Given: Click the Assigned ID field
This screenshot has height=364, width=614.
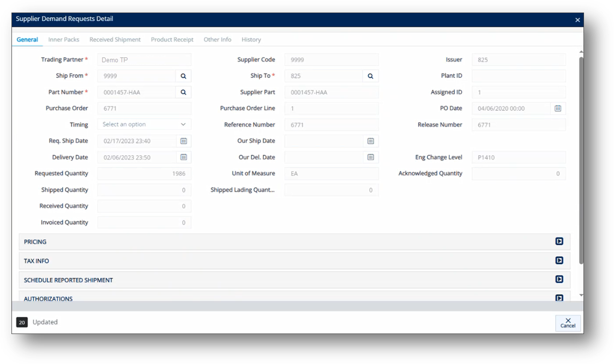Looking at the screenshot, I should coord(519,93).
